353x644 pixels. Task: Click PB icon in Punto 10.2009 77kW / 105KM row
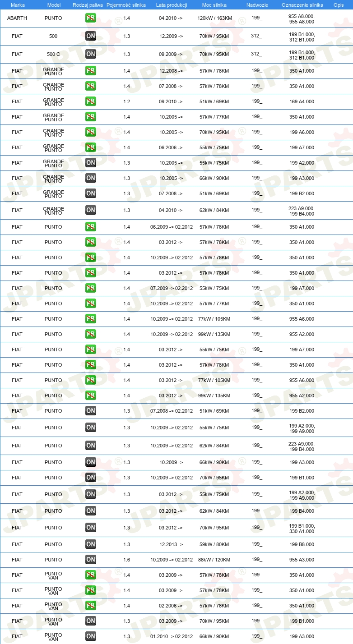click(x=91, y=319)
